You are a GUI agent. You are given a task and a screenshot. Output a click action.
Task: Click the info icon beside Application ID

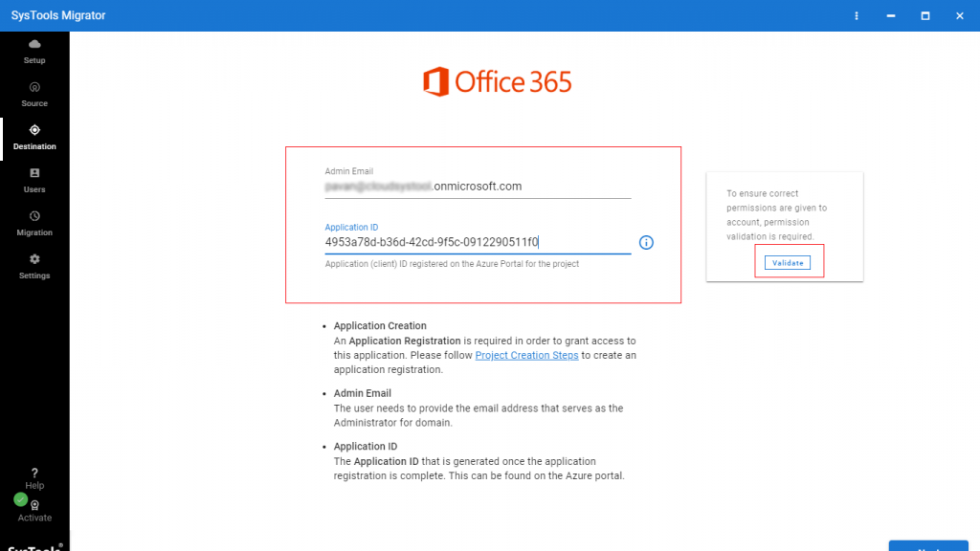pyautogui.click(x=646, y=243)
